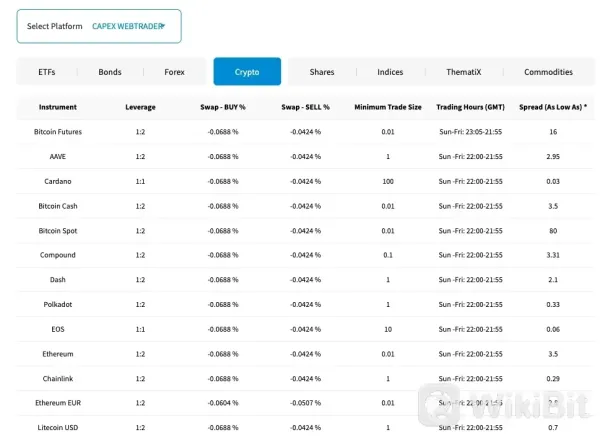Click the Spread (As Low As) header
The height and width of the screenshot is (440, 600).
pos(553,107)
